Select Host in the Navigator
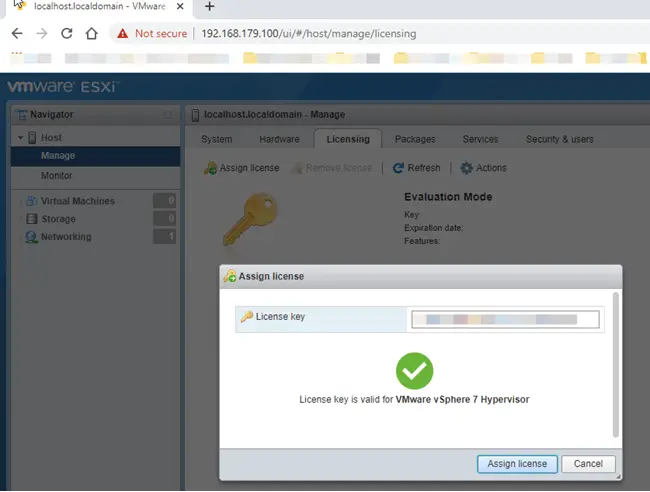This screenshot has height=492, width=650. 51,138
